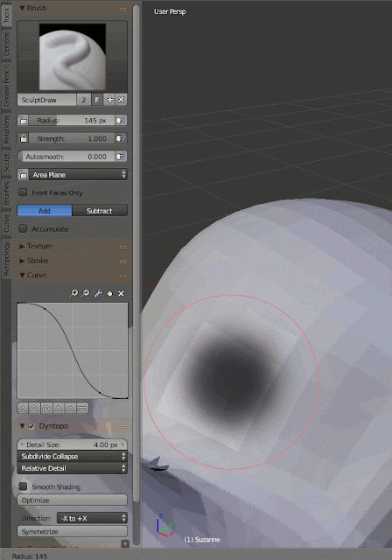Add new brush with plus icon
The height and width of the screenshot is (560, 392).
109,100
